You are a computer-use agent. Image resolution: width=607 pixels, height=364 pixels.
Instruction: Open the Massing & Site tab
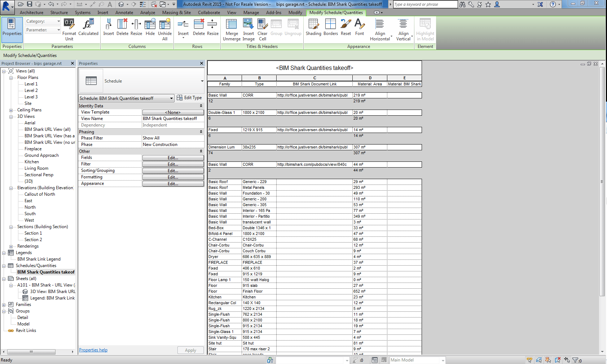(x=176, y=13)
